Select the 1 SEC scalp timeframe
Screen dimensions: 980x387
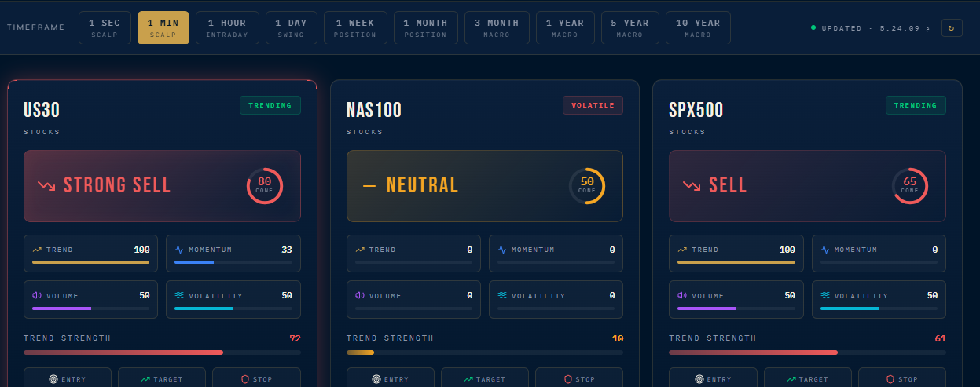click(105, 27)
